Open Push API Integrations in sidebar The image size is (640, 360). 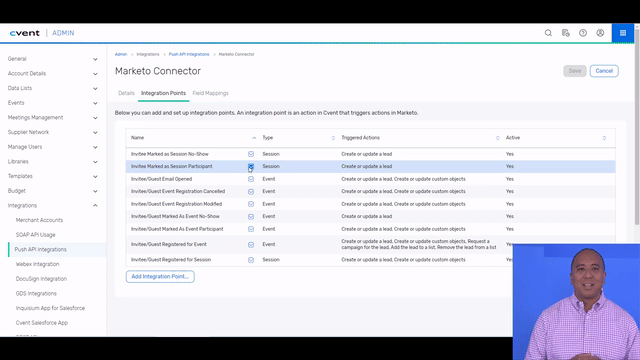click(x=40, y=249)
